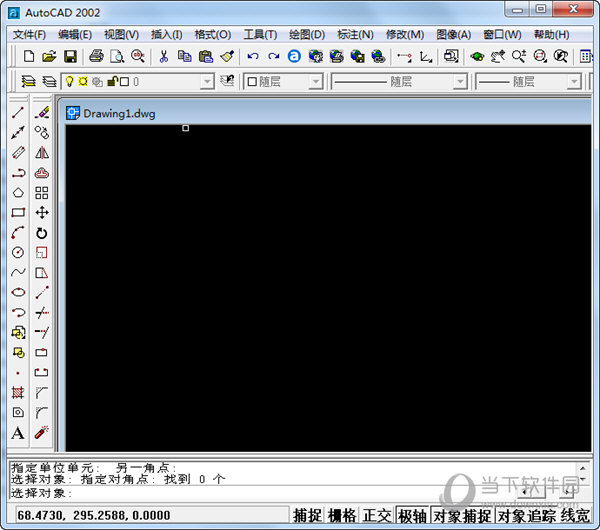600x530 pixels.
Task: Select the Scale tool
Action: coord(42,253)
